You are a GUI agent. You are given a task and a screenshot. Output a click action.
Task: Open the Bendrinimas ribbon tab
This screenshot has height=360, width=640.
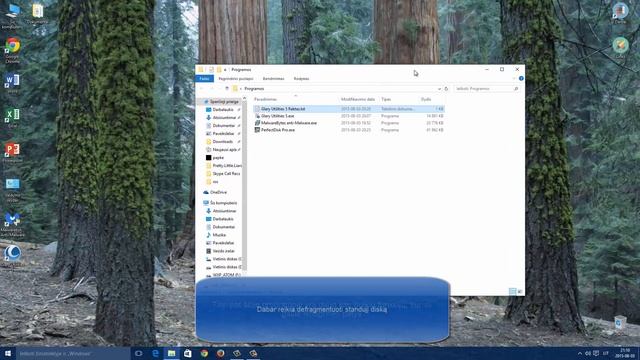tap(273, 78)
